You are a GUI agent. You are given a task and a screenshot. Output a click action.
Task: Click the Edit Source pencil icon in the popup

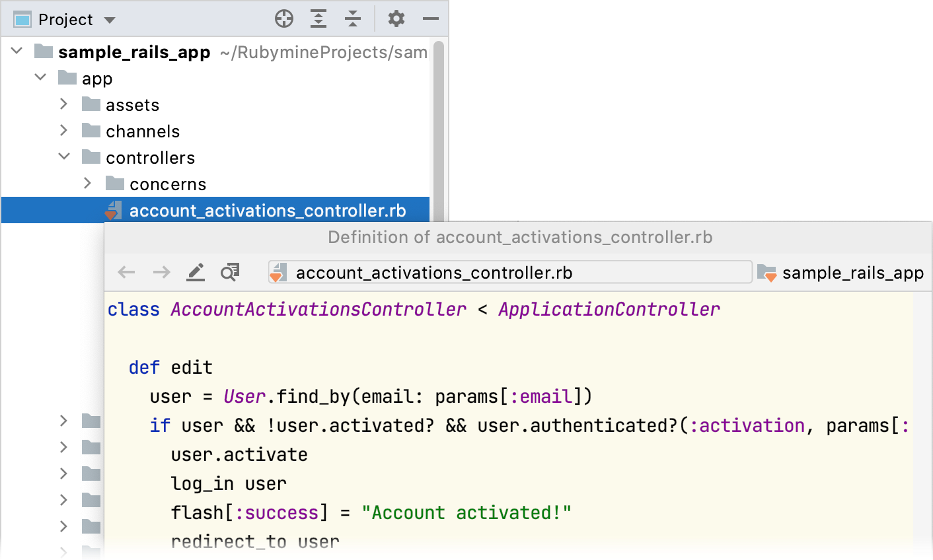tap(196, 271)
